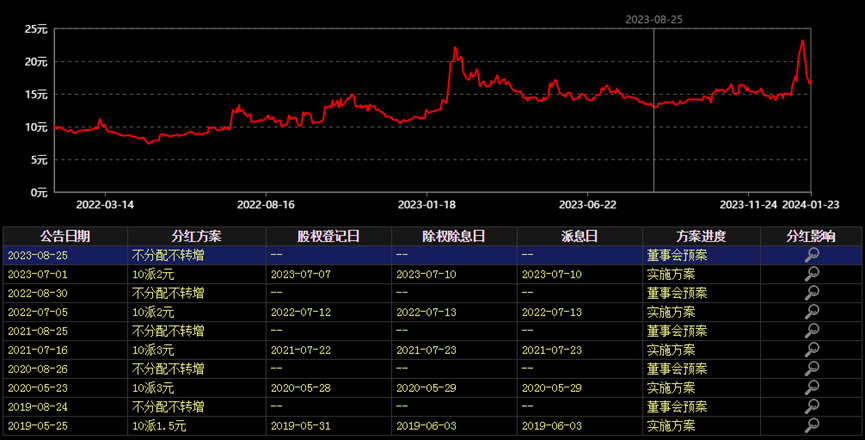
Task: Sort by 分红方案 column header
Action: pos(196,237)
